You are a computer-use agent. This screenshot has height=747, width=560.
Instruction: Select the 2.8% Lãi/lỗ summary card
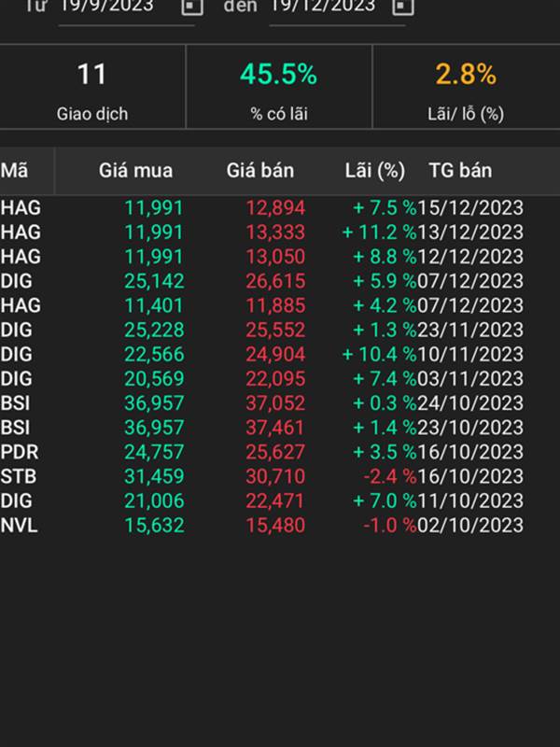coord(466,87)
